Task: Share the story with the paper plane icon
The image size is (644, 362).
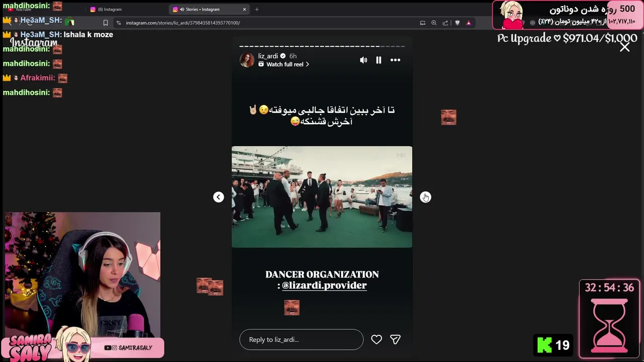Action: (395, 339)
